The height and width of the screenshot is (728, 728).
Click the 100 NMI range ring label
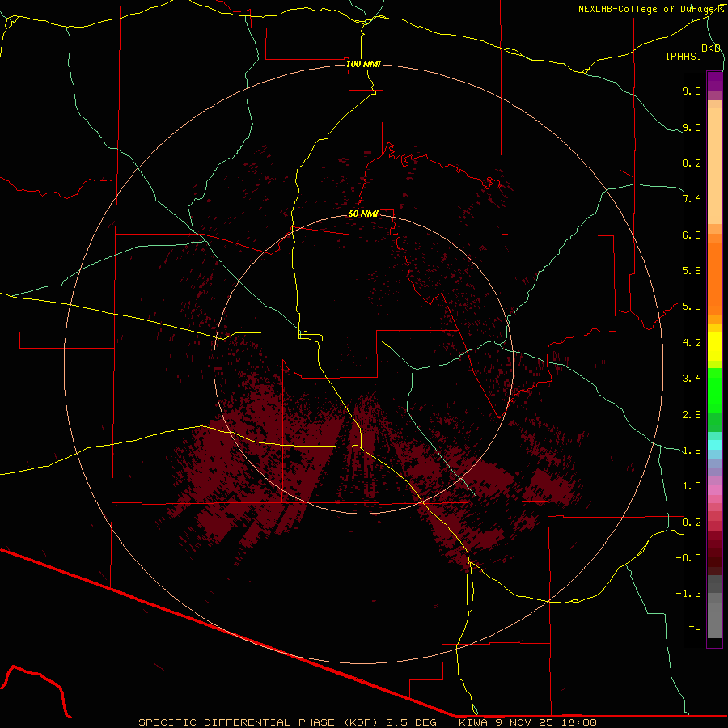363,64
